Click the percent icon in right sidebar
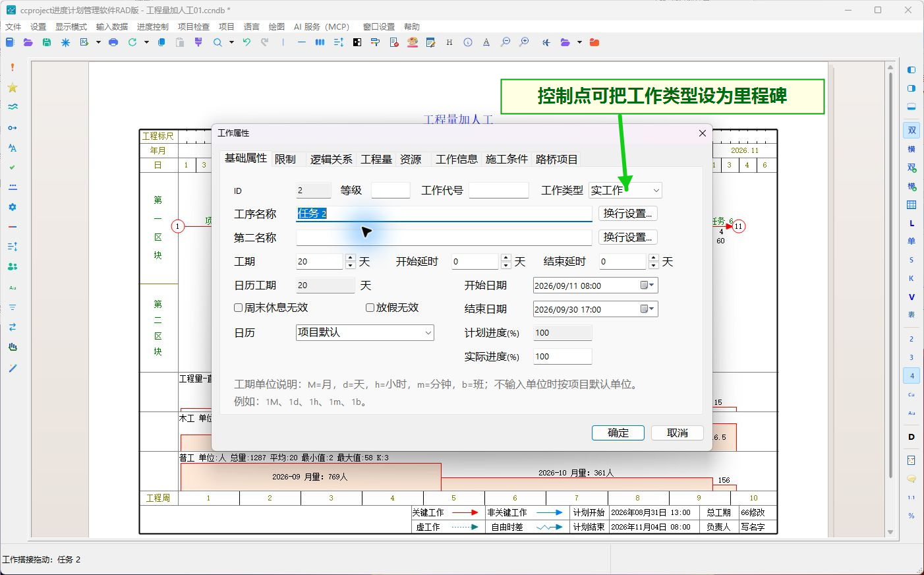This screenshot has width=924, height=575. pyautogui.click(x=911, y=516)
